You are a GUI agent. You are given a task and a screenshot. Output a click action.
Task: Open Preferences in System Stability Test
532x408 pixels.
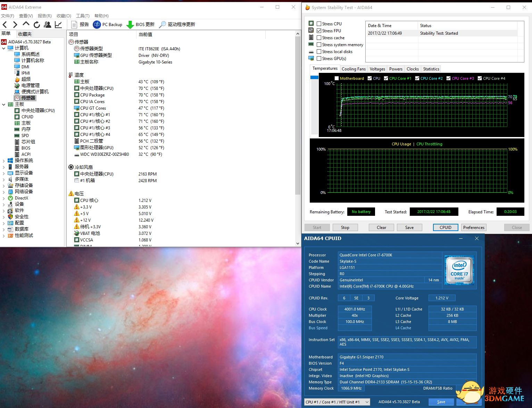click(474, 228)
